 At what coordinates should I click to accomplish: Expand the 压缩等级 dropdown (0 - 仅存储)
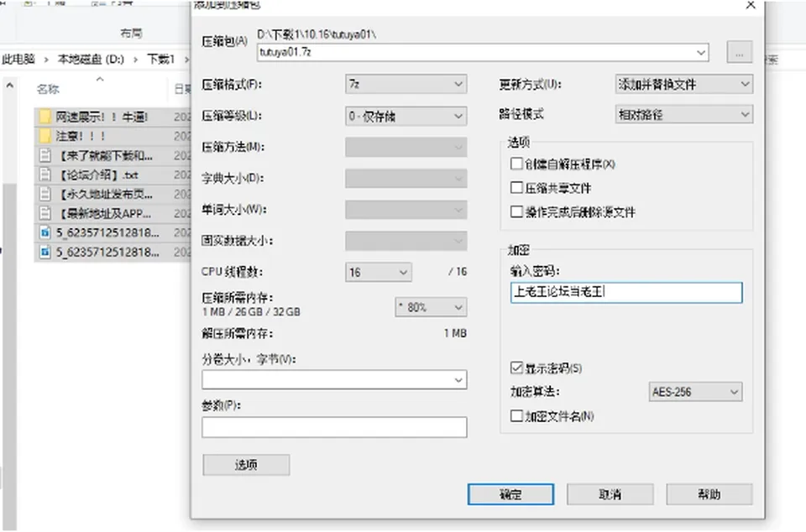pos(406,116)
